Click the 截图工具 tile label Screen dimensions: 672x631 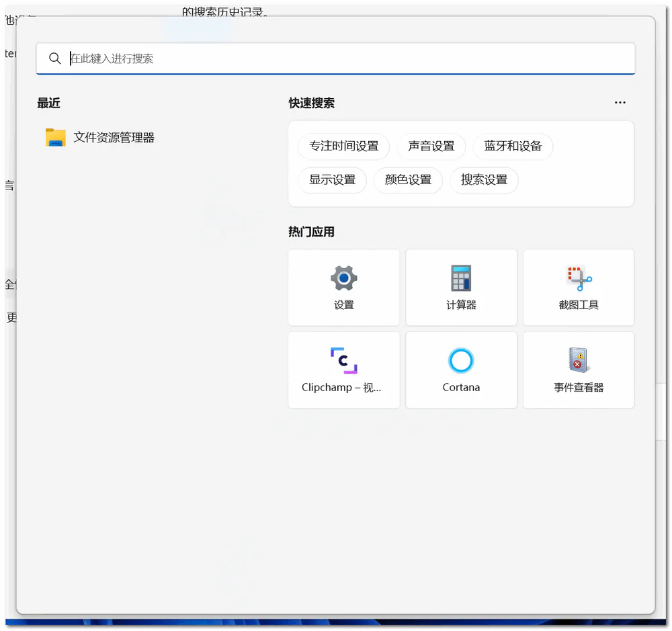click(x=579, y=305)
